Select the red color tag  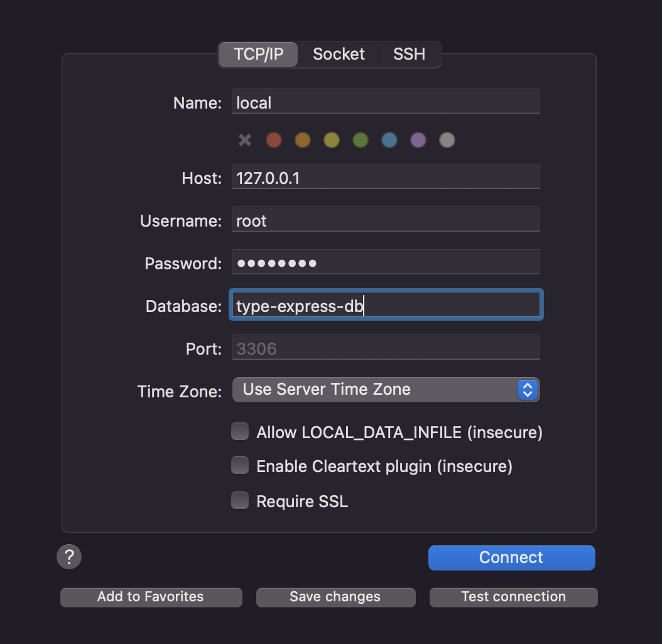point(274,140)
